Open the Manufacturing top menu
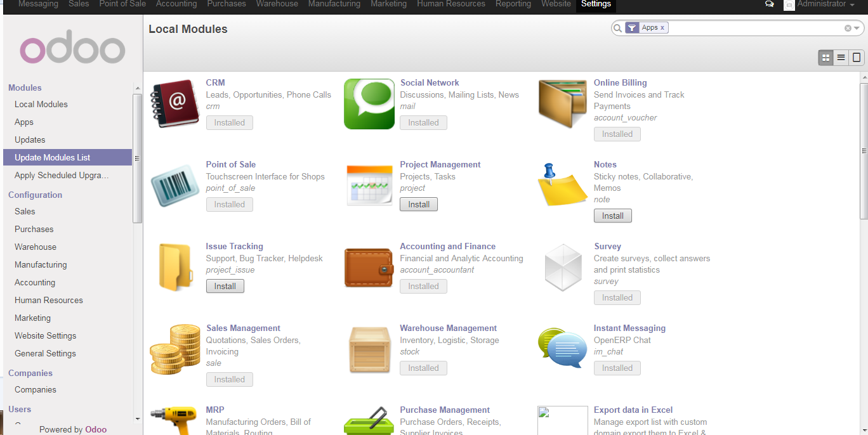 click(x=334, y=4)
